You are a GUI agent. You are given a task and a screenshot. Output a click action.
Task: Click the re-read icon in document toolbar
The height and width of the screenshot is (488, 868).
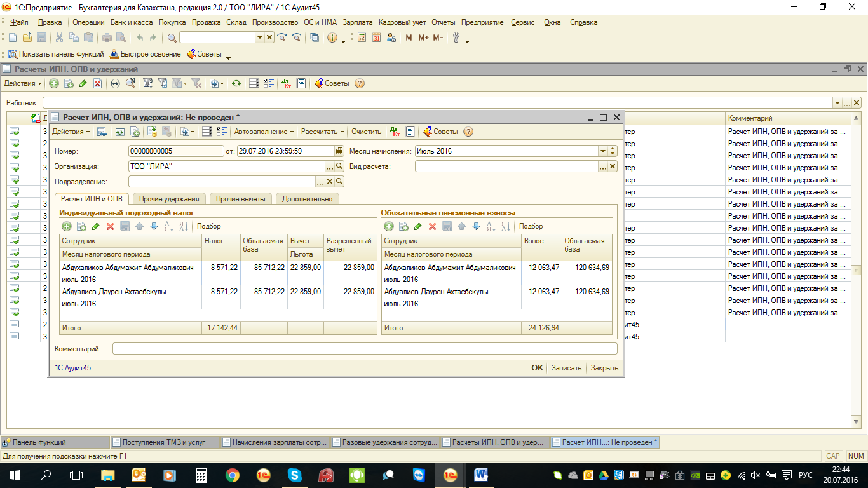[119, 132]
